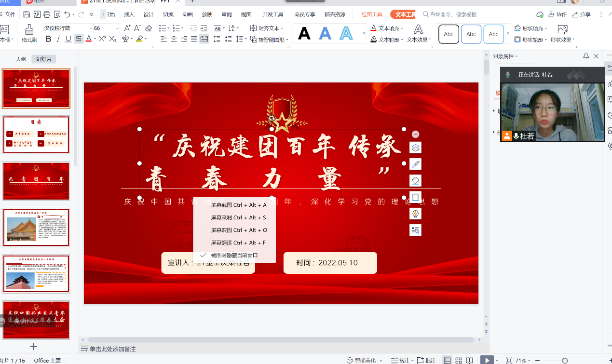The height and width of the screenshot is (364, 612).
Task: Toggle underline text formatting
Action: (x=68, y=39)
